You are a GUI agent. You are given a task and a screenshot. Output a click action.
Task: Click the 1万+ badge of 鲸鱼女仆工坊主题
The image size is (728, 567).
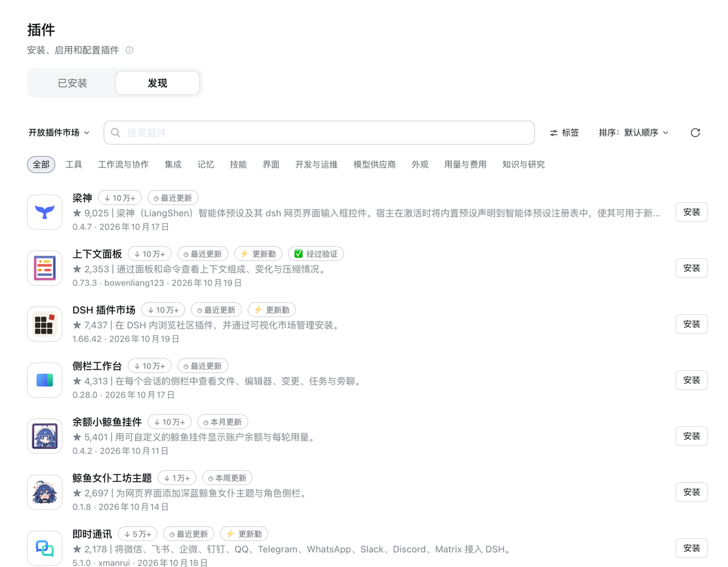point(177,478)
